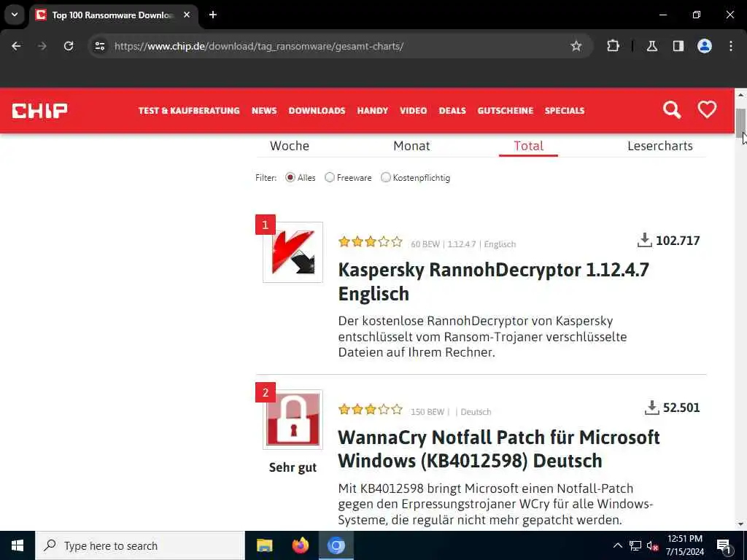Click the heart favorites icon

pos(707,109)
